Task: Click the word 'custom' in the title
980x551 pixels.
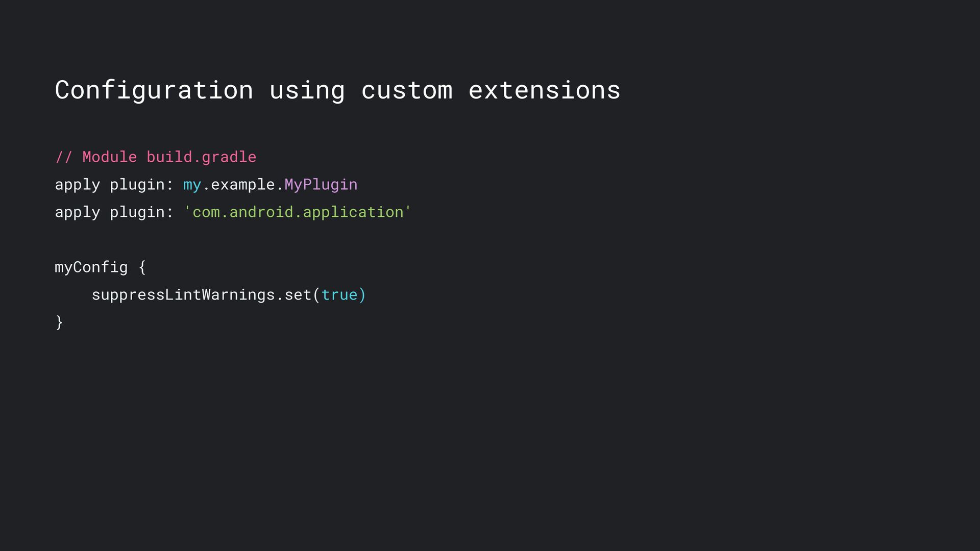Action: (x=407, y=91)
